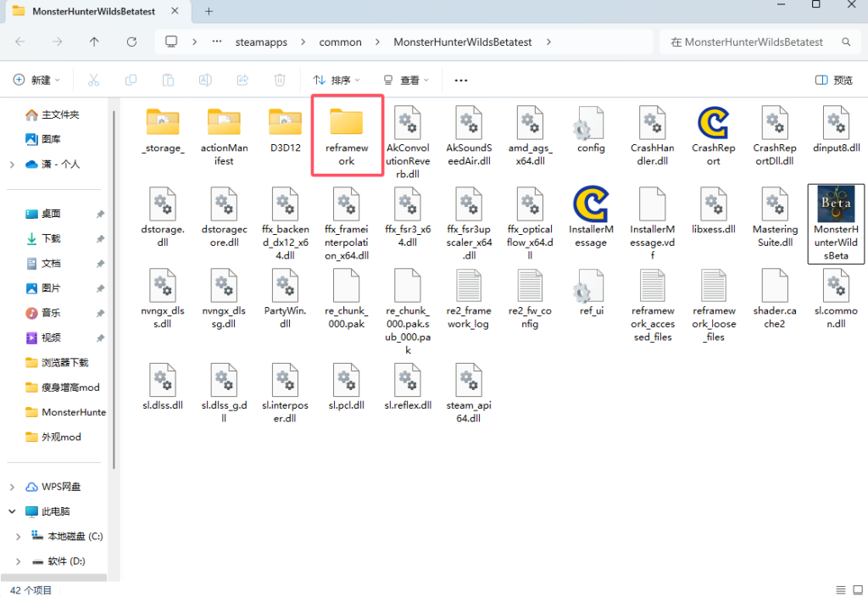The image size is (868, 597).
Task: Open a new Explorer tab
Action: click(x=209, y=11)
